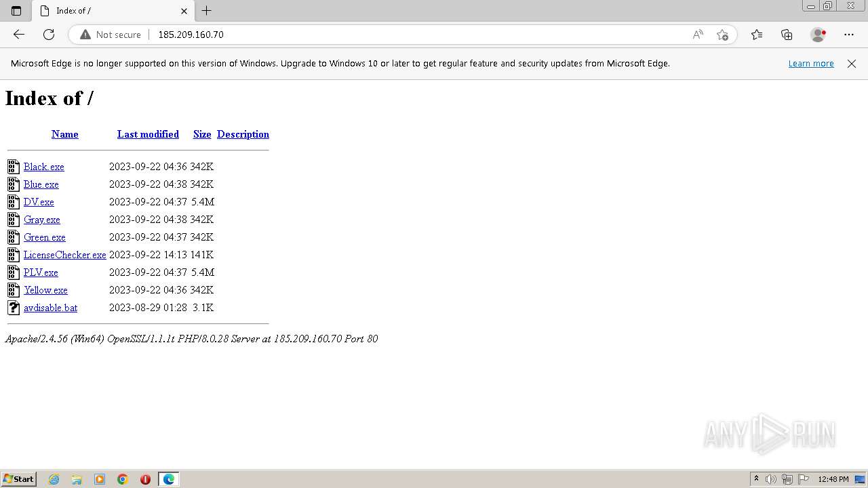Image resolution: width=868 pixels, height=488 pixels.
Task: Open the Read aloud icon in address bar
Action: click(x=698, y=35)
